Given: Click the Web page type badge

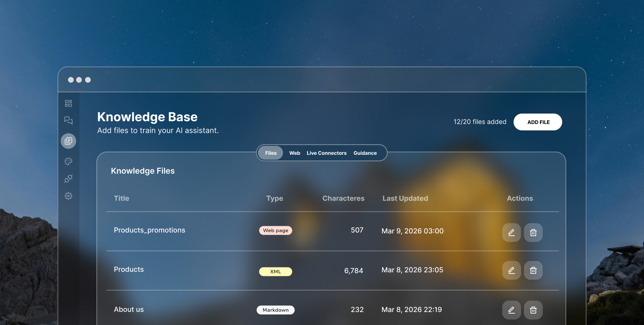Looking at the screenshot, I should [x=275, y=231].
